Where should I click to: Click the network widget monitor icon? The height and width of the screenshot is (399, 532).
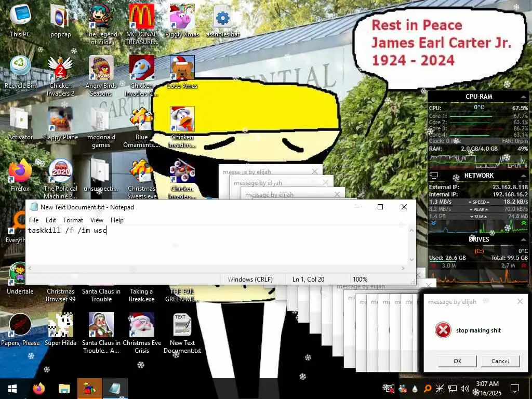[434, 176]
